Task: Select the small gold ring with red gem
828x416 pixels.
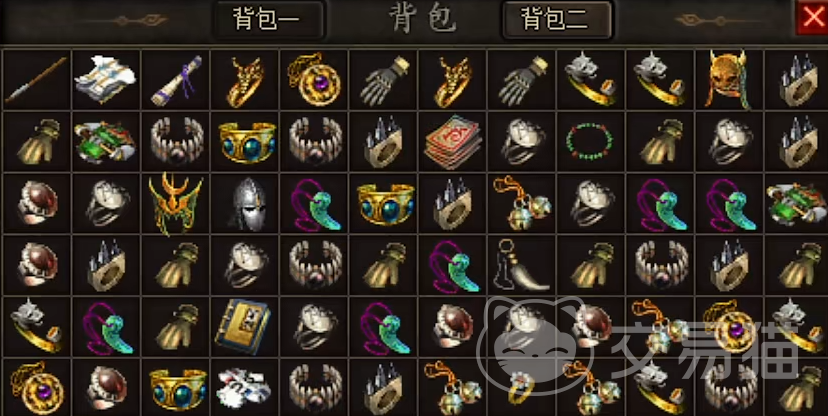Action: pos(521,388)
